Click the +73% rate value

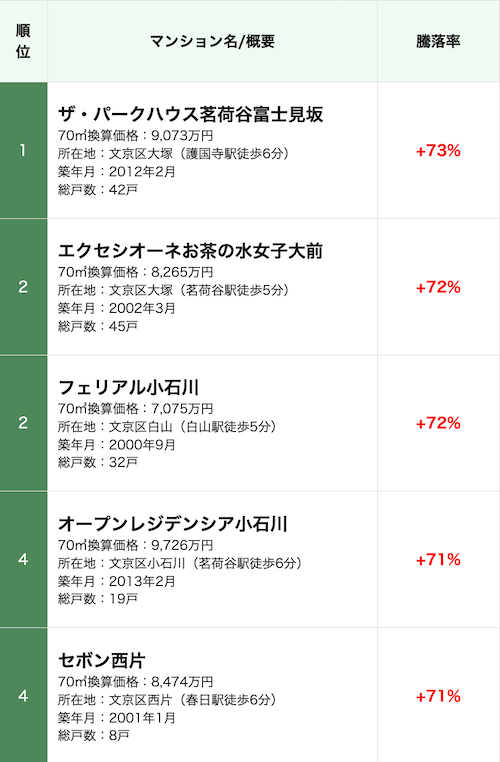point(438,151)
